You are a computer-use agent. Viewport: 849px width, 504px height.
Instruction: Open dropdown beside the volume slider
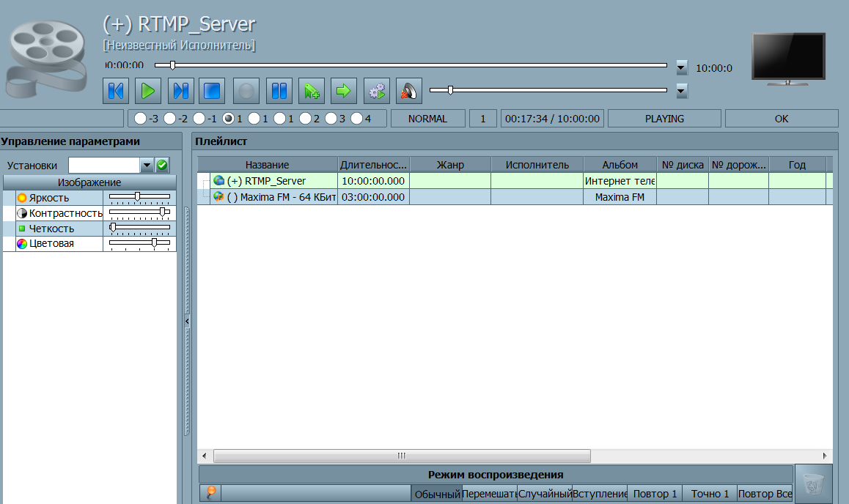[x=682, y=91]
